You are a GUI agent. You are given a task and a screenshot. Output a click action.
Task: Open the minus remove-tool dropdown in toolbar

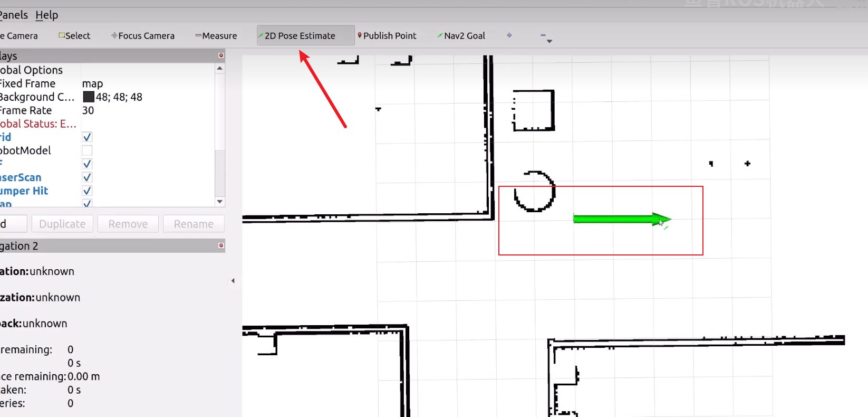click(x=545, y=36)
